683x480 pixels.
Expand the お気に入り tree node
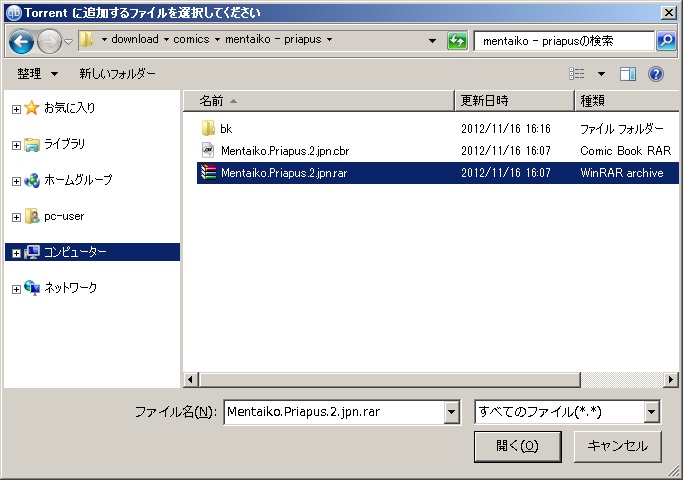point(16,109)
